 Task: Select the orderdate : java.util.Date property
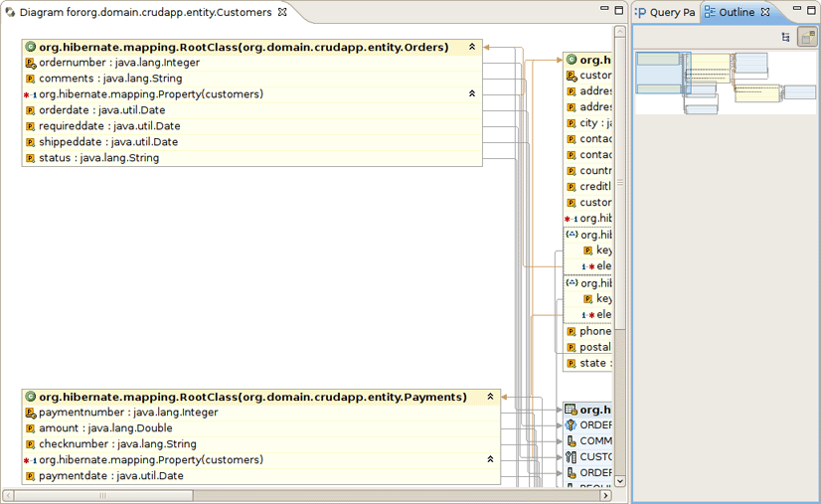(x=101, y=110)
